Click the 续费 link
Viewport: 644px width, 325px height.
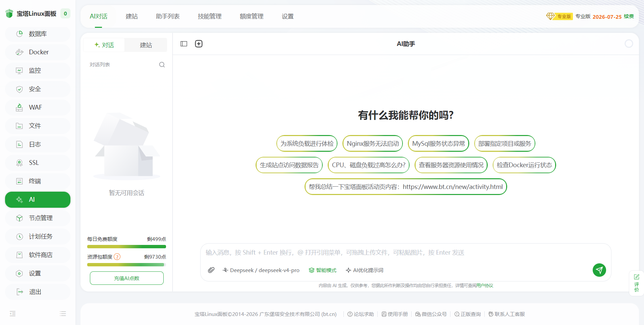point(629,16)
